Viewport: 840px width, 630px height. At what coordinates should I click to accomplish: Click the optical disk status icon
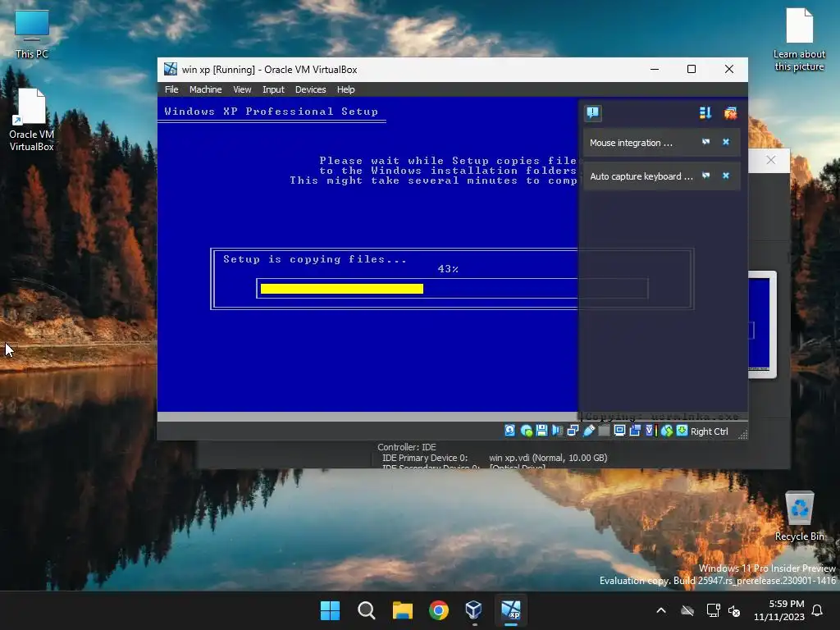[x=526, y=431]
